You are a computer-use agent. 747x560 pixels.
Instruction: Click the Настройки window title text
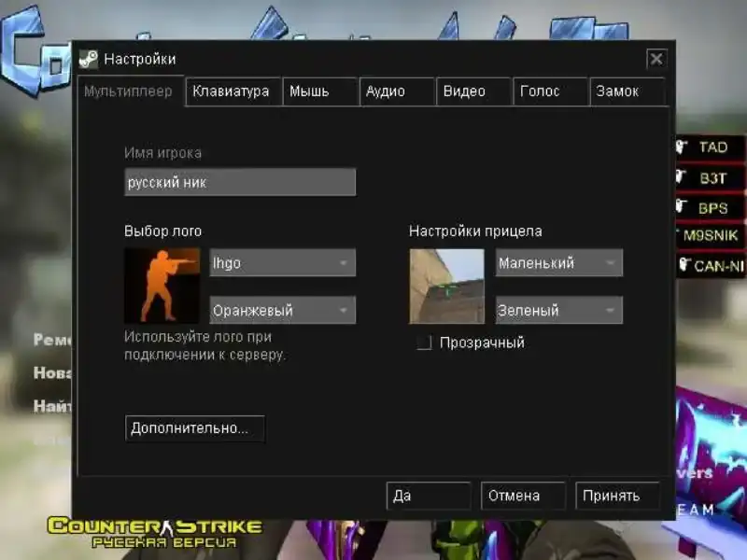pos(140,59)
